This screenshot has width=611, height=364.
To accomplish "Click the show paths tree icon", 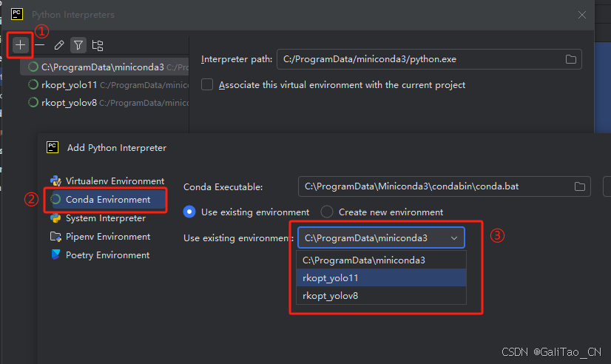I will (x=98, y=45).
